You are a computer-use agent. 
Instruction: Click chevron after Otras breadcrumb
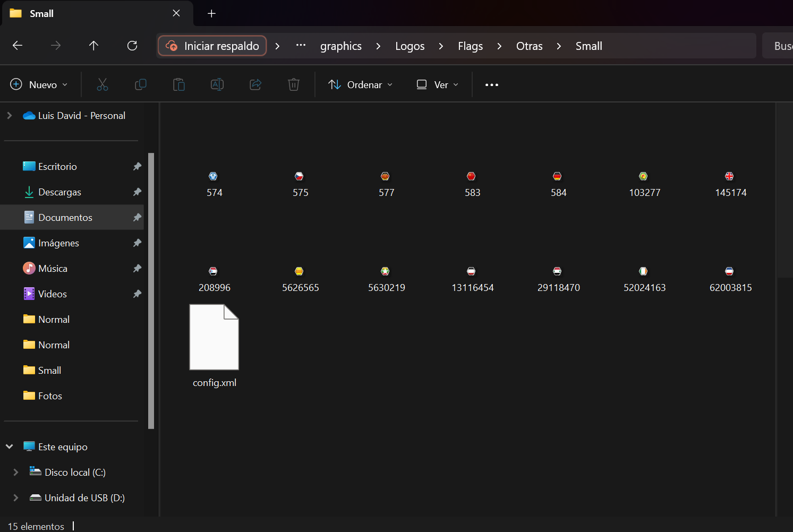point(559,46)
